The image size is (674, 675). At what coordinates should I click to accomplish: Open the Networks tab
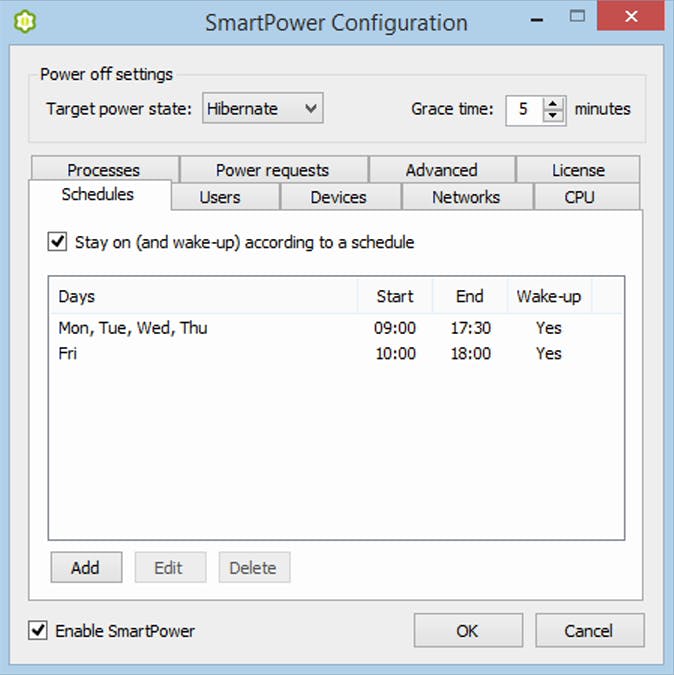pyautogui.click(x=466, y=197)
